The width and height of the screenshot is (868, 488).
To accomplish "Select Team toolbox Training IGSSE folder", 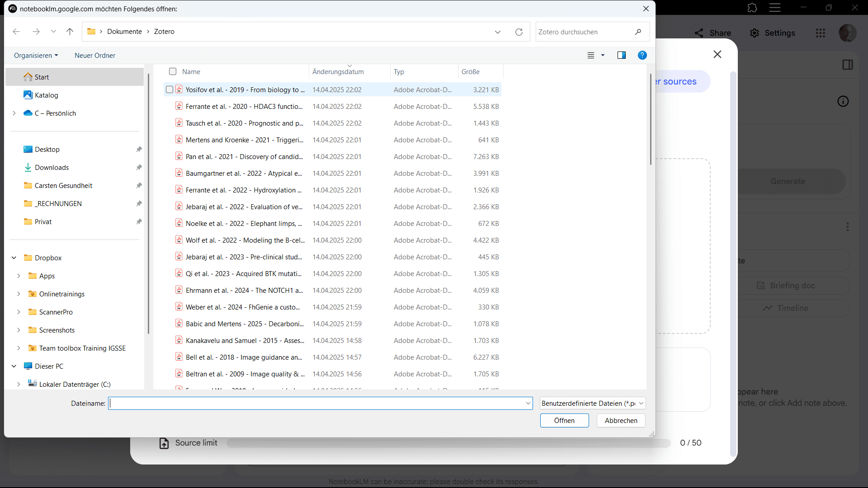I will 82,348.
